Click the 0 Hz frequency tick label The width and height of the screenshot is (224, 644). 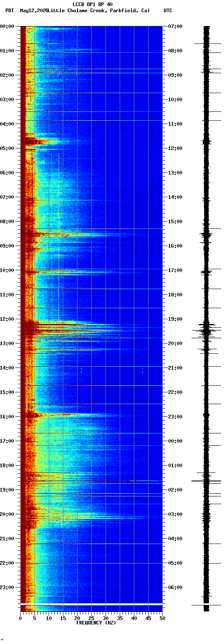20,618
